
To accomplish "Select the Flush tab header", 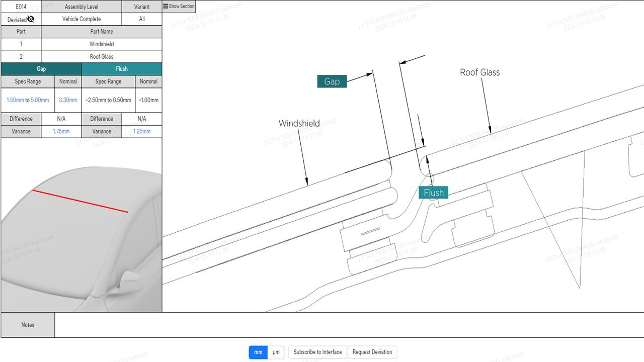I will pos(122,69).
